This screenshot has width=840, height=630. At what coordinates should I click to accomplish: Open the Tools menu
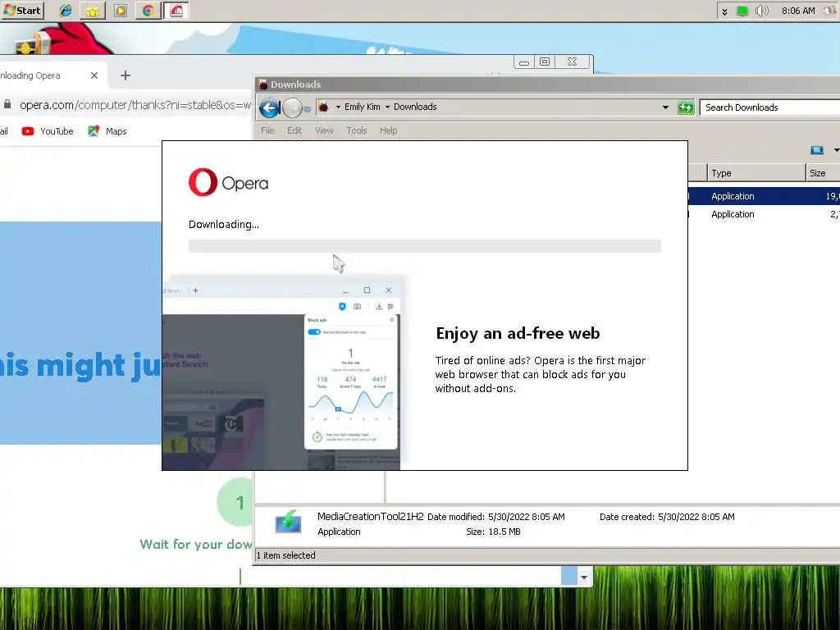point(356,130)
